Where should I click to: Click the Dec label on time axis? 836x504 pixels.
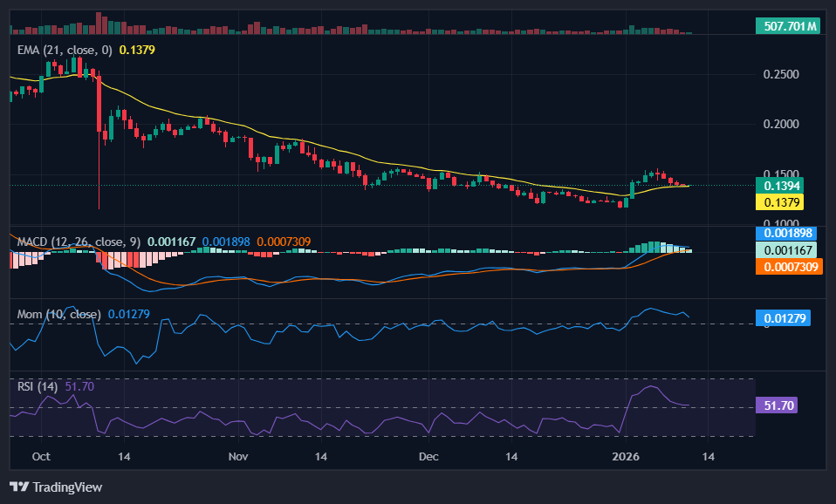pyautogui.click(x=428, y=456)
